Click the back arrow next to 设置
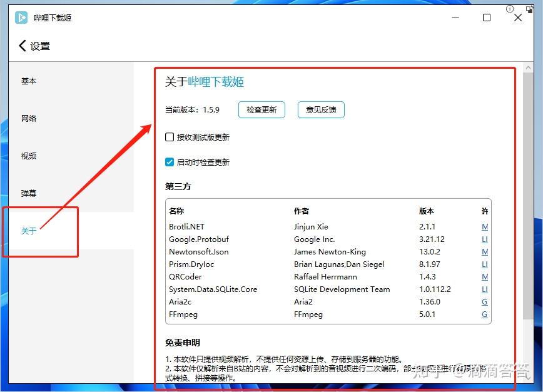Image resolution: width=543 pixels, height=392 pixels. pyautogui.click(x=23, y=46)
